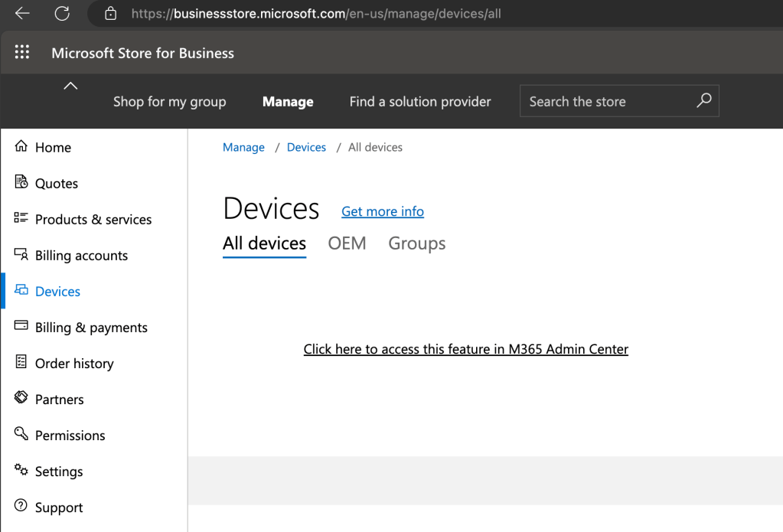Click the Settings gear icon in sidebar

coord(21,471)
